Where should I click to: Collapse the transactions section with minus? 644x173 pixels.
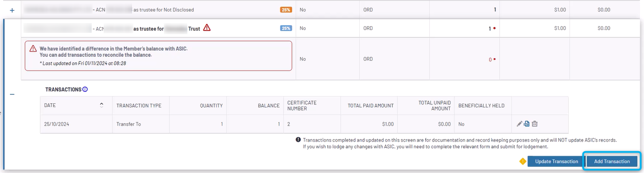tap(12, 94)
